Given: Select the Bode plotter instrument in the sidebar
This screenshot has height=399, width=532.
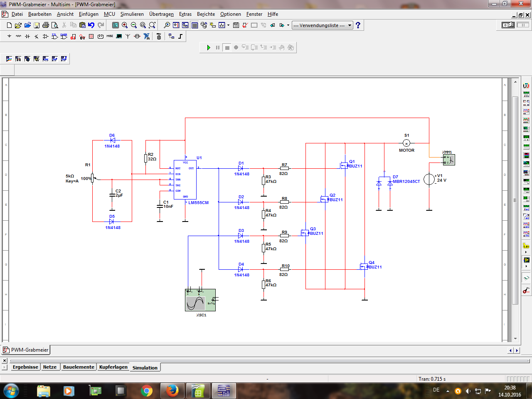Looking at the screenshot, I should tap(526, 129).
